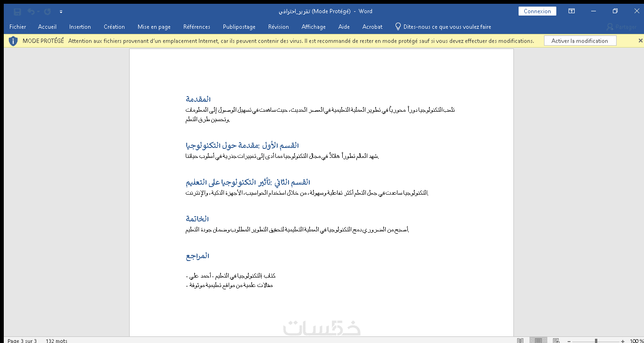Switch to Read Mode view icon
644x343 pixels.
520,340
